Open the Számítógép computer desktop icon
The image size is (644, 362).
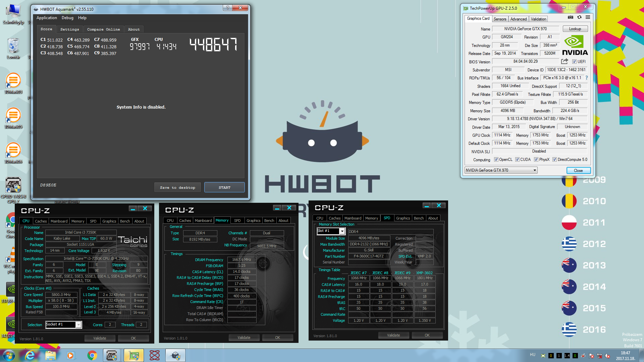(x=13, y=14)
